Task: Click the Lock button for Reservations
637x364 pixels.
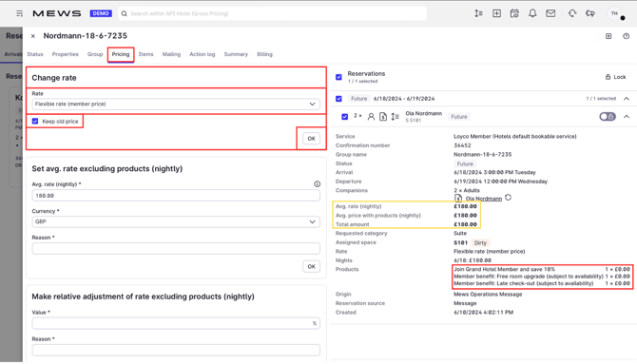Action: 615,77
